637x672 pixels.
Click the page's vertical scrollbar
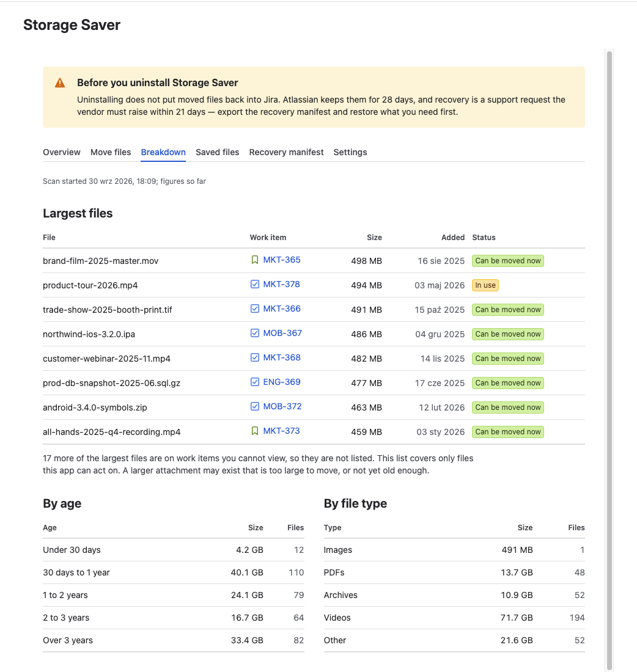tap(609, 360)
